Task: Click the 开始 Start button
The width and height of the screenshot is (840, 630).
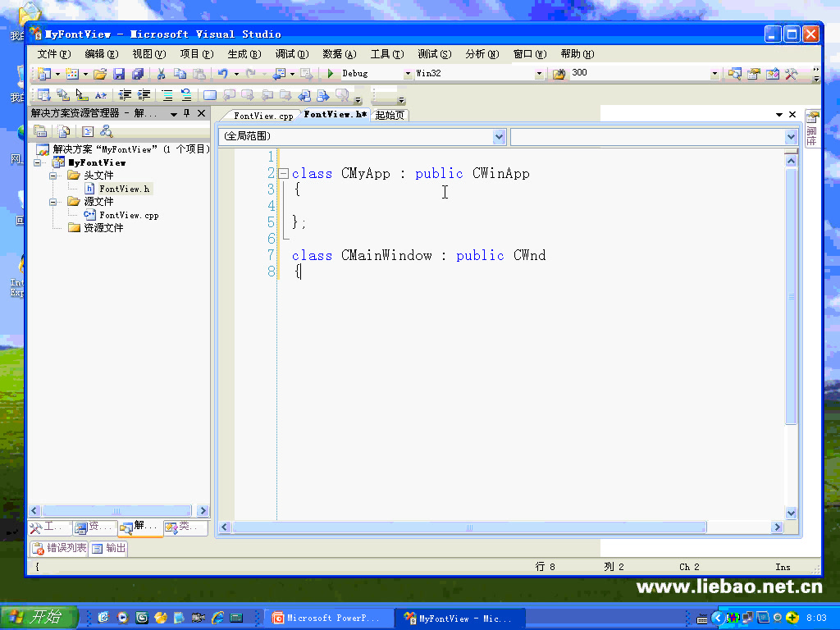Action: pos(39,617)
